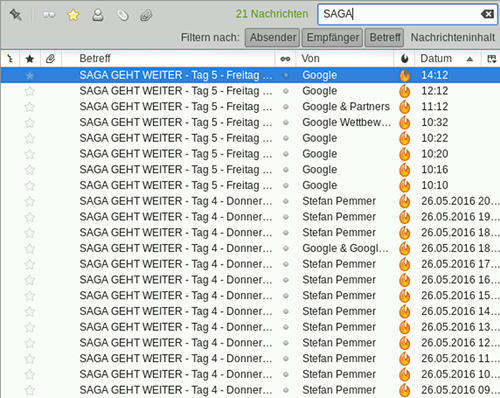
Task: Star the 26.05.2016 20... Stefan Pemmer message
Action: (x=30, y=201)
